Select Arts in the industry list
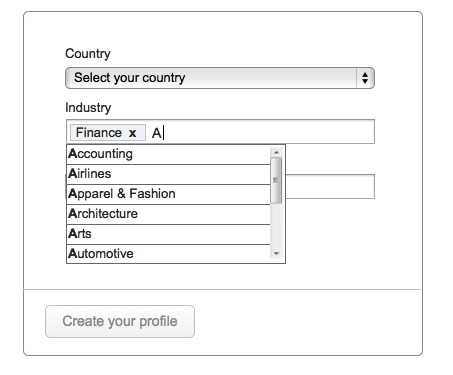Screen dimensions: 453x375 (x=168, y=234)
